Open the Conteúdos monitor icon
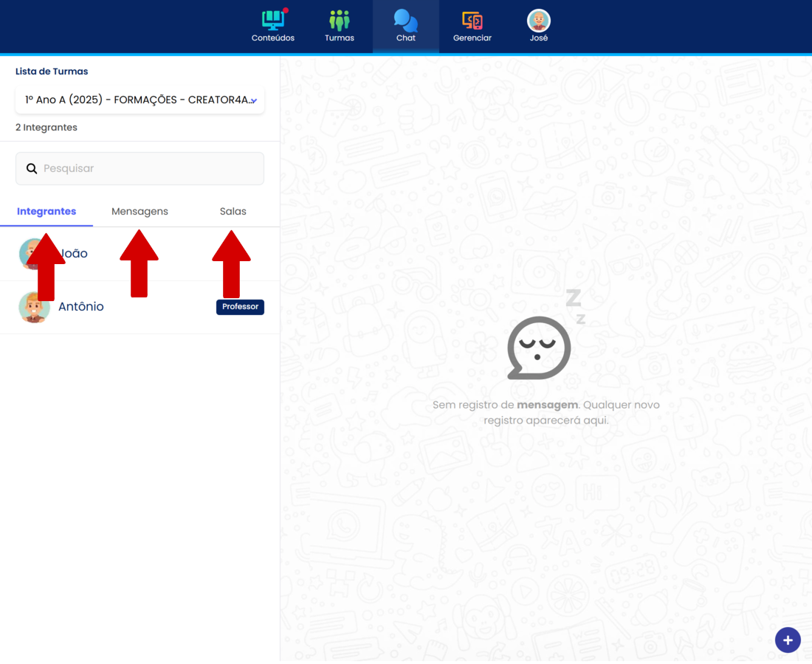 [x=272, y=20]
